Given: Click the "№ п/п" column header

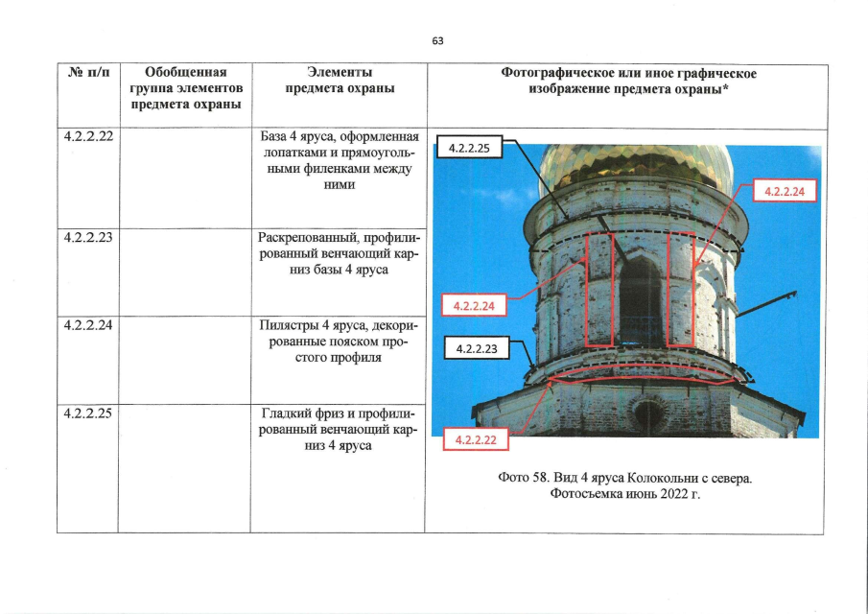Looking at the screenshot, I should [87, 73].
